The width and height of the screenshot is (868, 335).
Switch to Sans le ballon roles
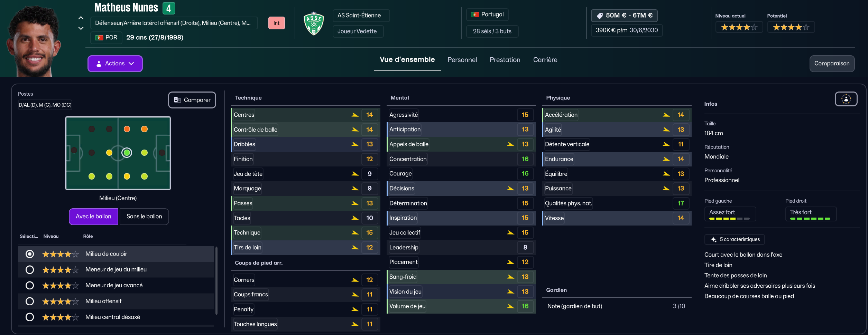(x=144, y=217)
